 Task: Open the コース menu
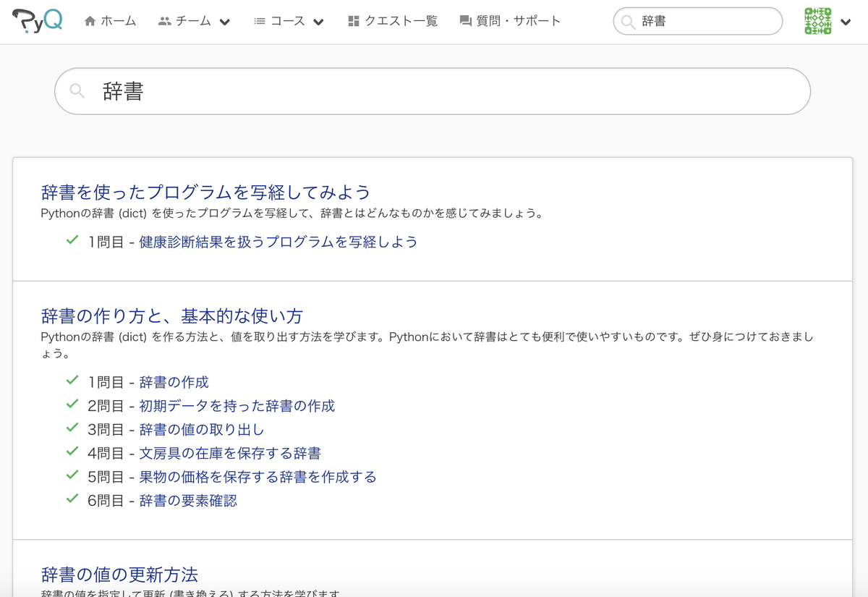289,22
